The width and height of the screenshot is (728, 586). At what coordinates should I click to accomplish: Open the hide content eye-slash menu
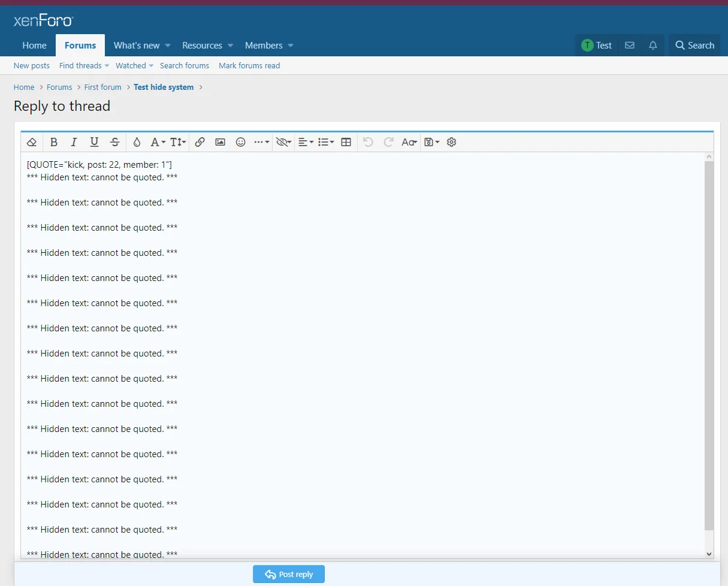[283, 142]
